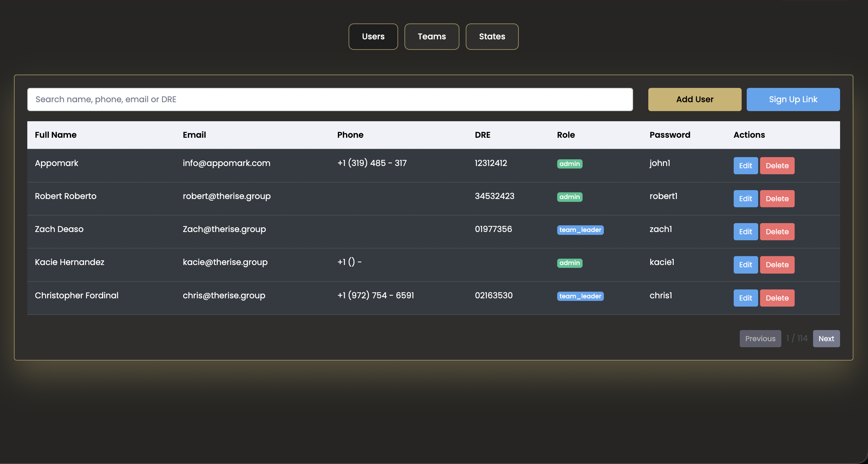Screen dimensions: 868x464
Task: Click the admin badge for Appomark
Action: click(570, 164)
